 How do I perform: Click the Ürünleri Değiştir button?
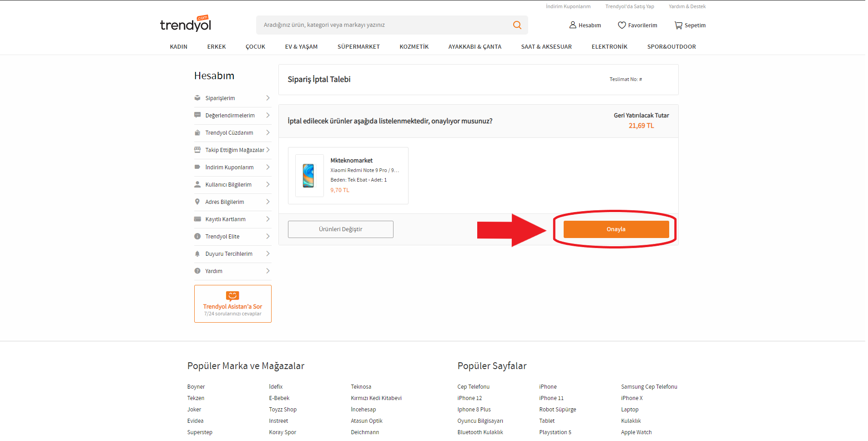(340, 229)
